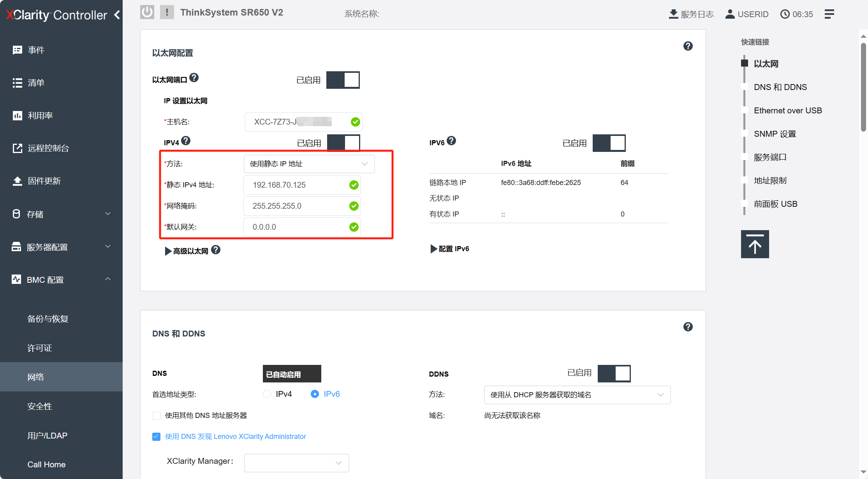Image resolution: width=868 pixels, height=479 pixels.
Task: Open help for DNS 和 DDNS section
Action: click(688, 327)
